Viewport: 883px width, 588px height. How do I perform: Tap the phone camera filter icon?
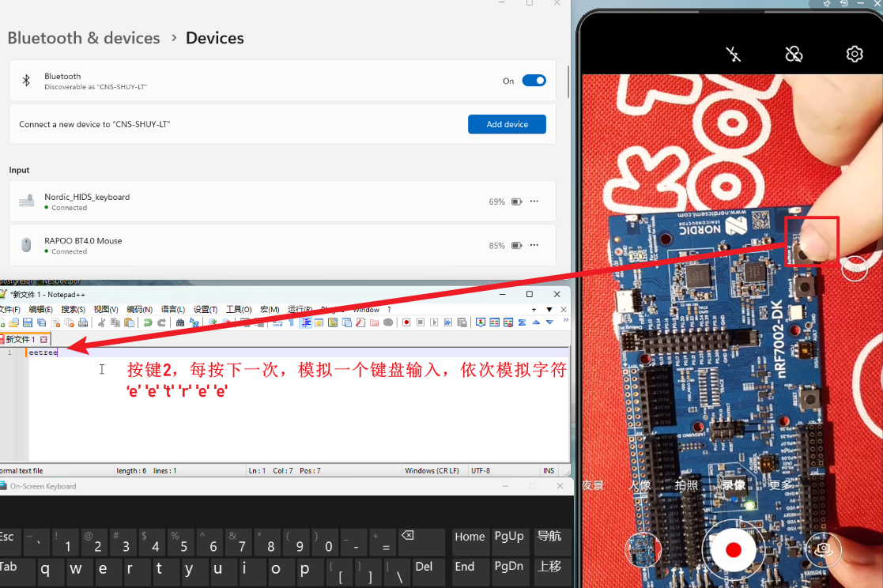coord(794,54)
